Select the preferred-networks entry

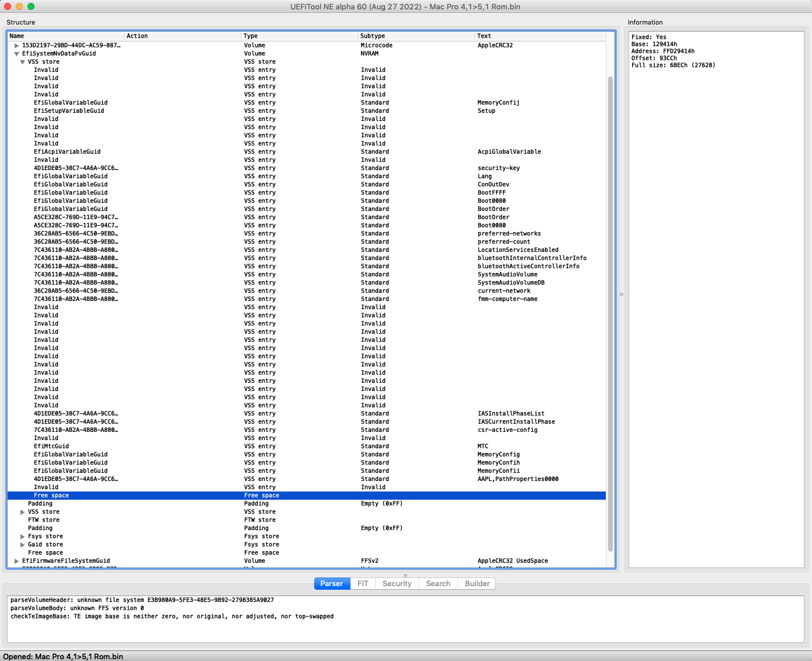307,234
